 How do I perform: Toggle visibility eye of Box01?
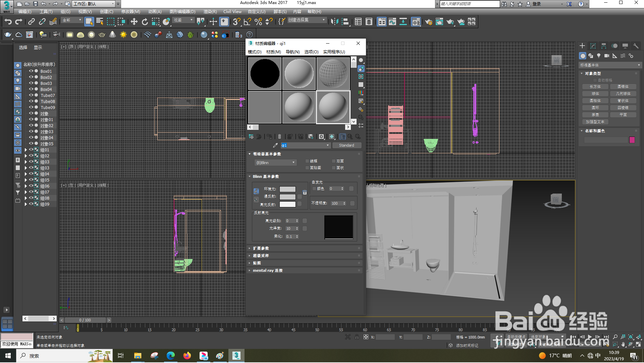tap(31, 71)
